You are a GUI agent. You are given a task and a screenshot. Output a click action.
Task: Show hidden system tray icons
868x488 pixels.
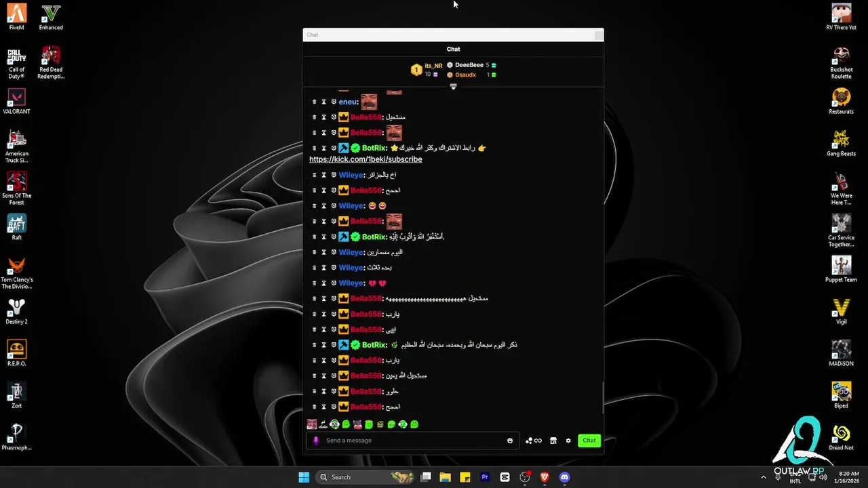[764, 477]
